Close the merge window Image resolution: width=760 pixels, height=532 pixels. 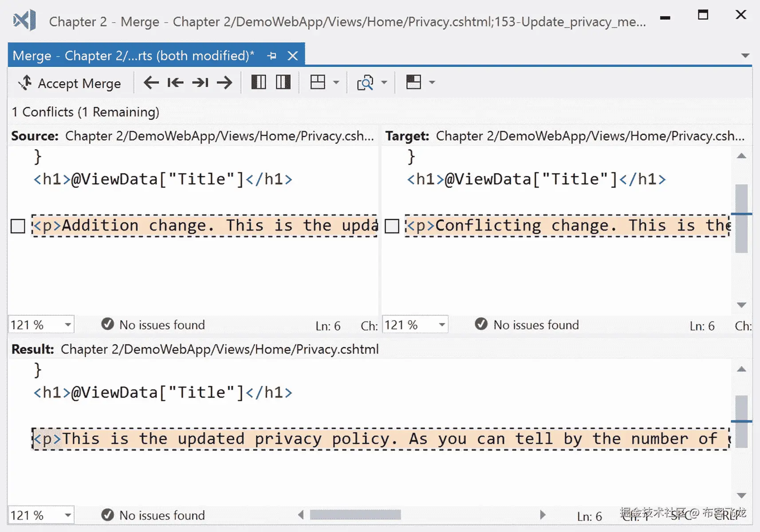(x=741, y=15)
